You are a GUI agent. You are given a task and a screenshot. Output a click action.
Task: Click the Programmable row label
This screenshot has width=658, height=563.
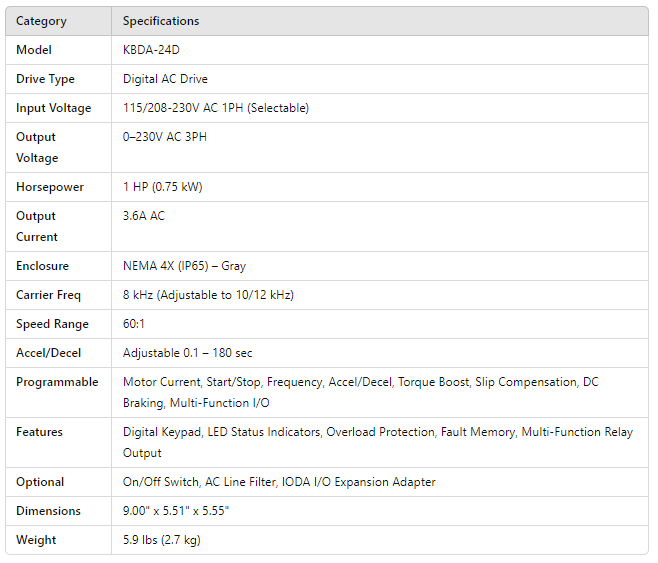tap(57, 382)
